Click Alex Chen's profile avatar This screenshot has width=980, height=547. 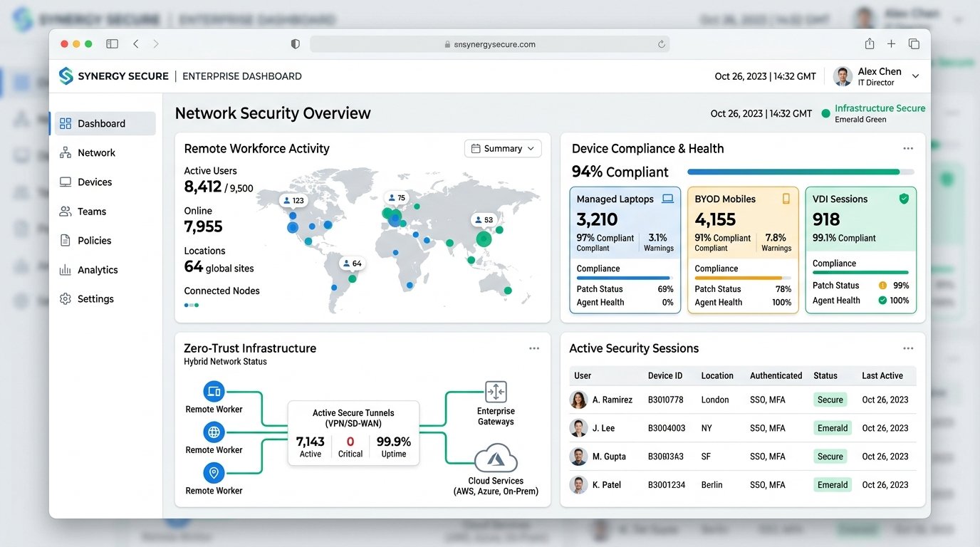[x=843, y=76]
